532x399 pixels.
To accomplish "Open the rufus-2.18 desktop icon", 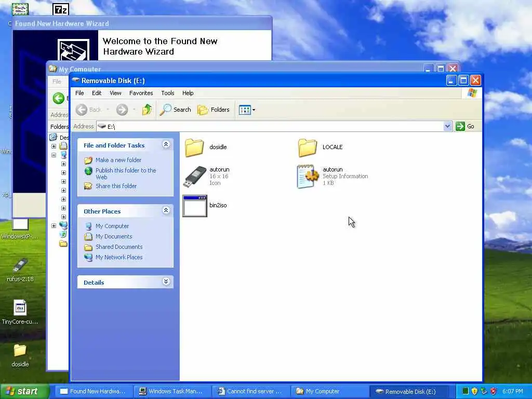I will 20,270.
